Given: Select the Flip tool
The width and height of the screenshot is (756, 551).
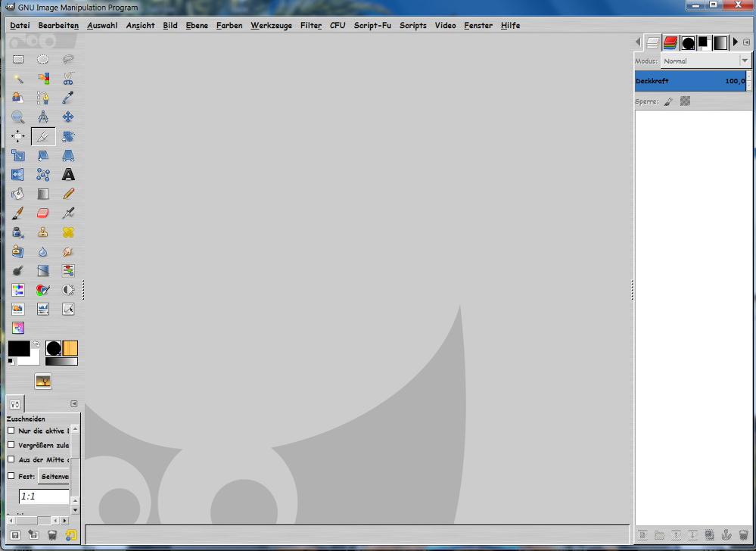Looking at the screenshot, I should point(18,175).
